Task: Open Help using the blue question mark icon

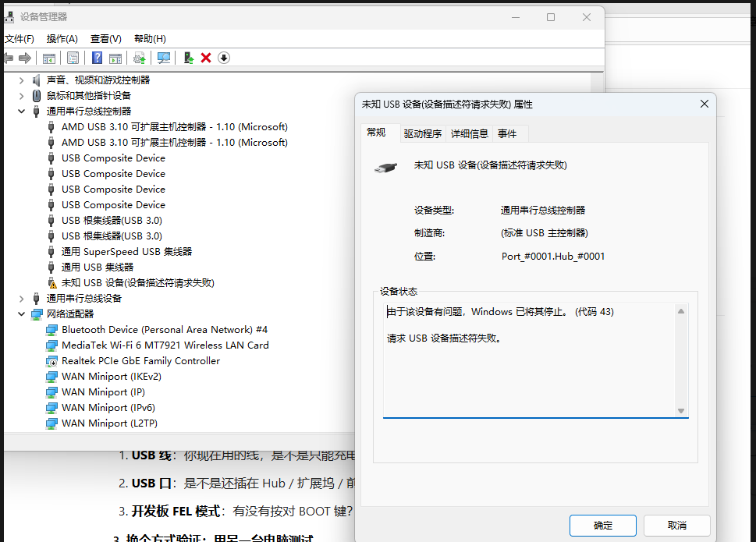Action: [x=97, y=58]
